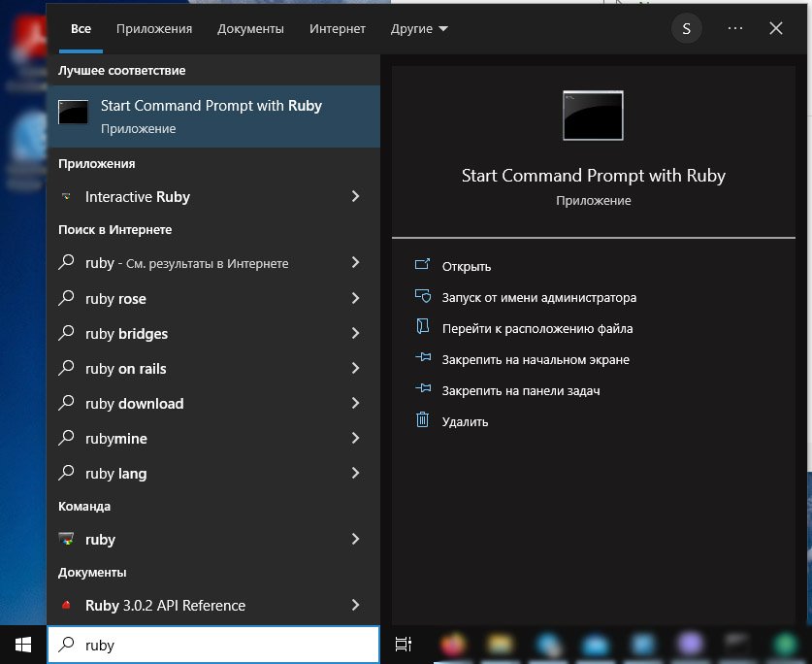Click search icon beside ruby rose
This screenshot has height=664, width=812.
tap(66, 298)
